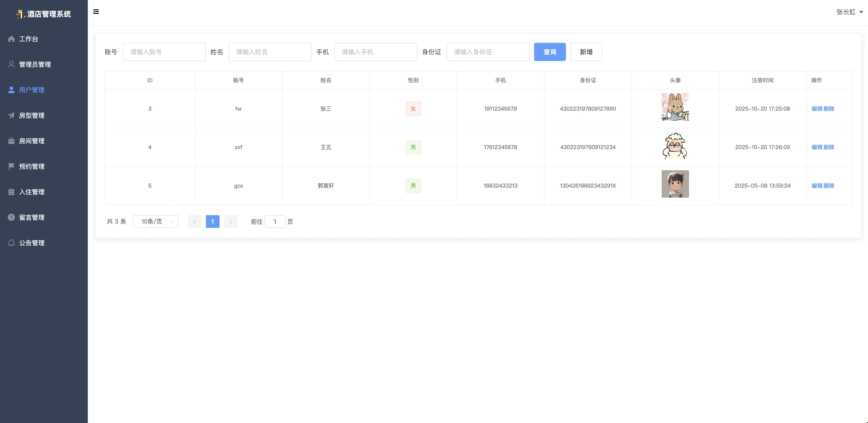Click the bell icon beside 公告管理
Image resolution: width=868 pixels, height=423 pixels.
coord(11,242)
